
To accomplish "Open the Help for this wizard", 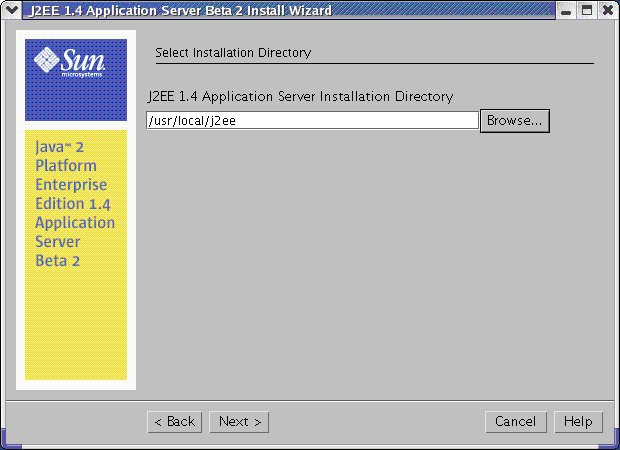I will pyautogui.click(x=578, y=421).
